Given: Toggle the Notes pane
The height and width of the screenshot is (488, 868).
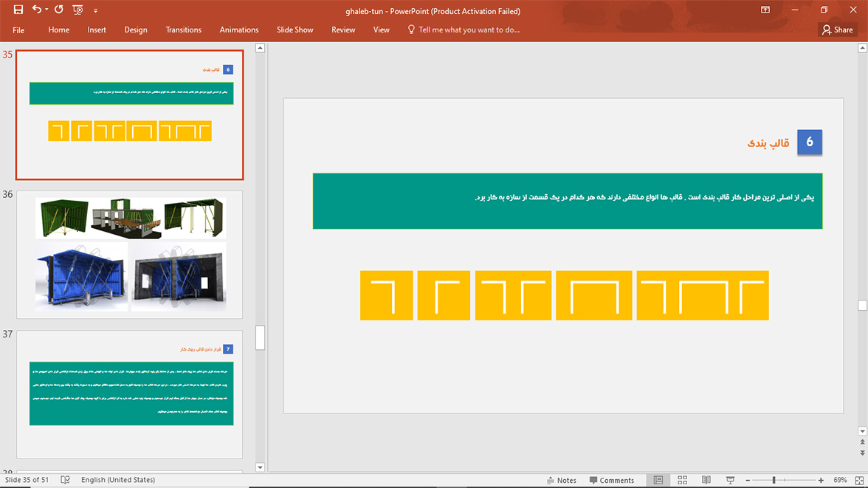Looking at the screenshot, I should 561,480.
